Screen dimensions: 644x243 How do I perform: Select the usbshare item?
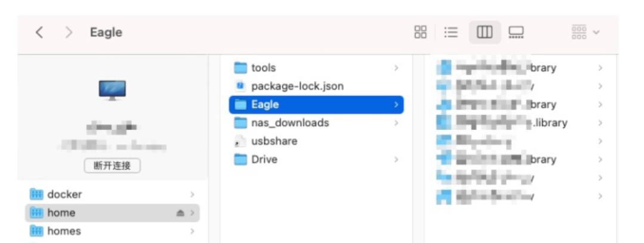coord(316,141)
